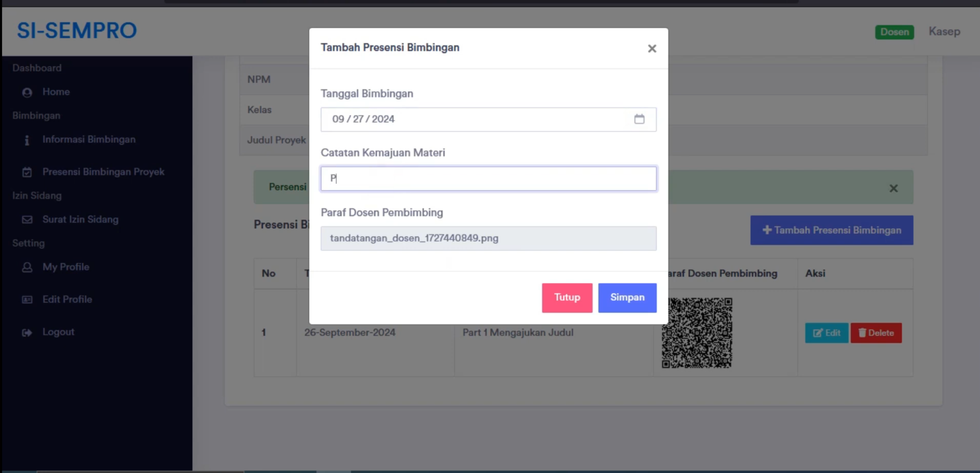Open Informasi Bimbingan menu item
Viewport: 980px width, 473px height.
tap(89, 139)
